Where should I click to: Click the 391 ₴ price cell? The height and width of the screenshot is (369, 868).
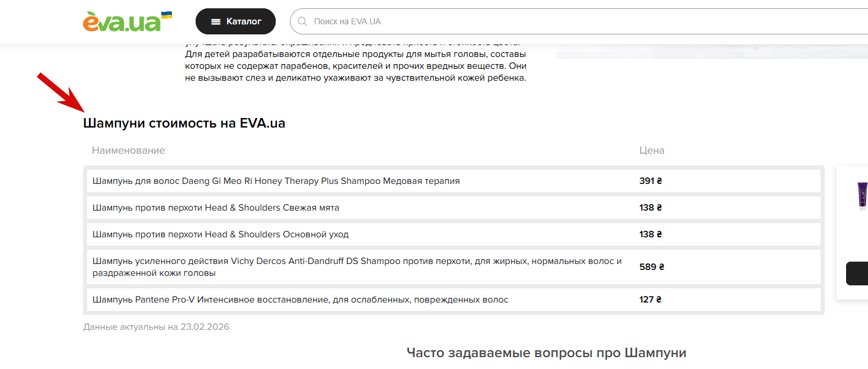pyautogui.click(x=650, y=181)
